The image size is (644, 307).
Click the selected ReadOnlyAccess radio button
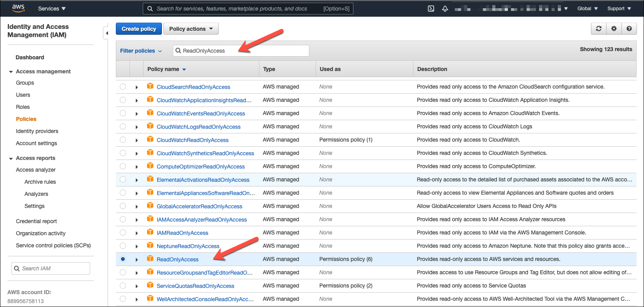pyautogui.click(x=123, y=259)
